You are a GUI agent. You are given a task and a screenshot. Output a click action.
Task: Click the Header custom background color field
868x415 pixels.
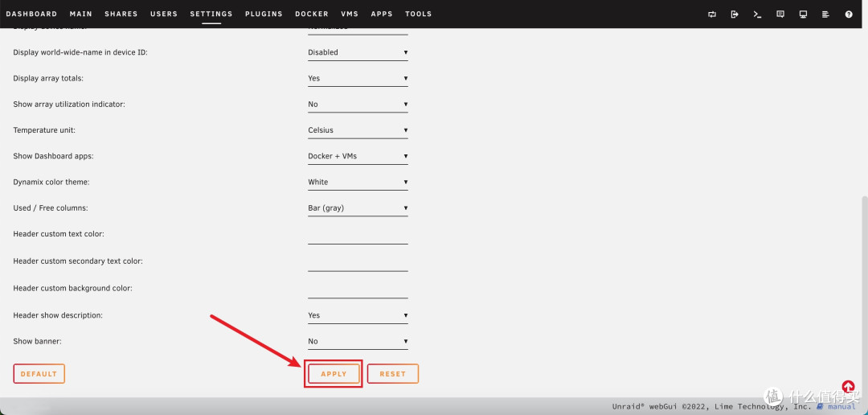[358, 290]
